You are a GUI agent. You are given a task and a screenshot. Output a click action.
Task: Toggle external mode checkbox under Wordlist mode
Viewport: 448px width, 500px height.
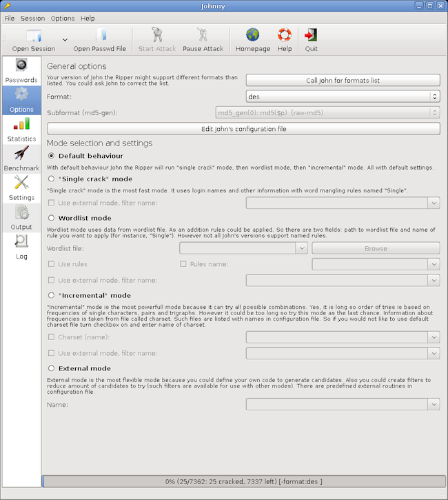51,280
